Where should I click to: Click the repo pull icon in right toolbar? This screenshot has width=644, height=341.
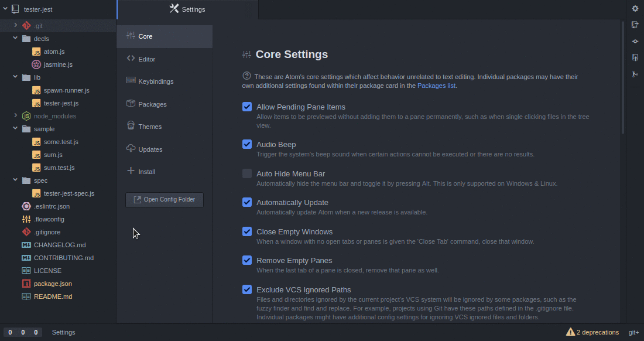(635, 25)
